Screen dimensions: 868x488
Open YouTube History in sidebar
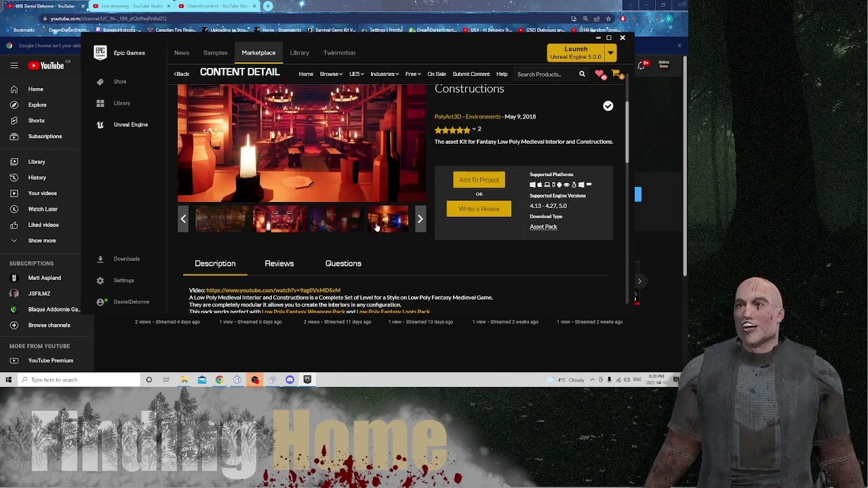pos(37,178)
